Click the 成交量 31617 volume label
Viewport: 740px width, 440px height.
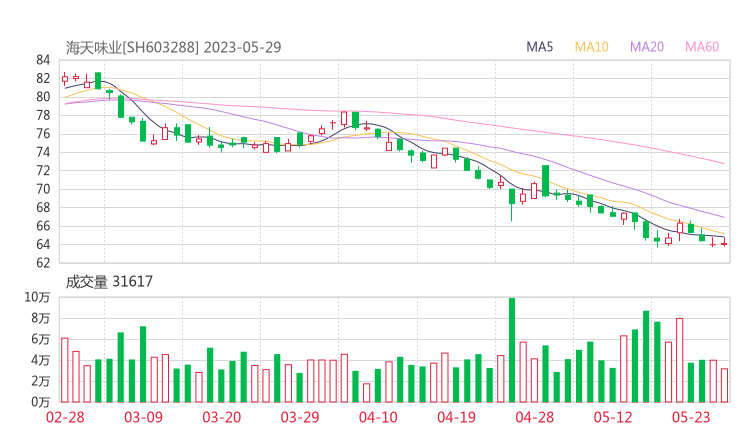[109, 282]
